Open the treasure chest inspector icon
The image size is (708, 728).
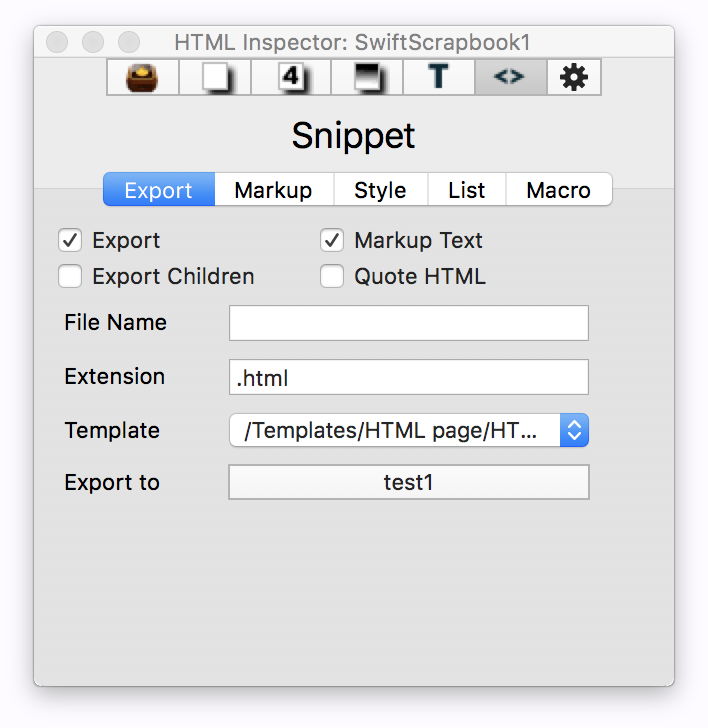pos(143,77)
